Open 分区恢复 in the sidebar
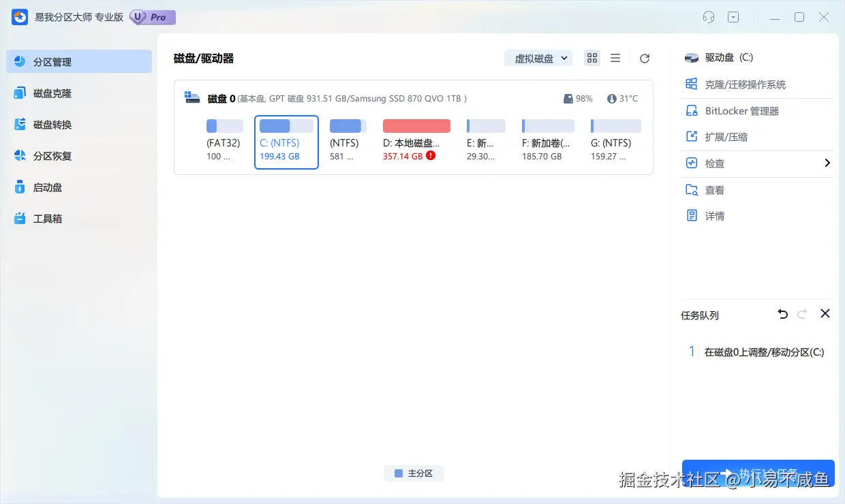Image resolution: width=845 pixels, height=504 pixels. [x=79, y=156]
